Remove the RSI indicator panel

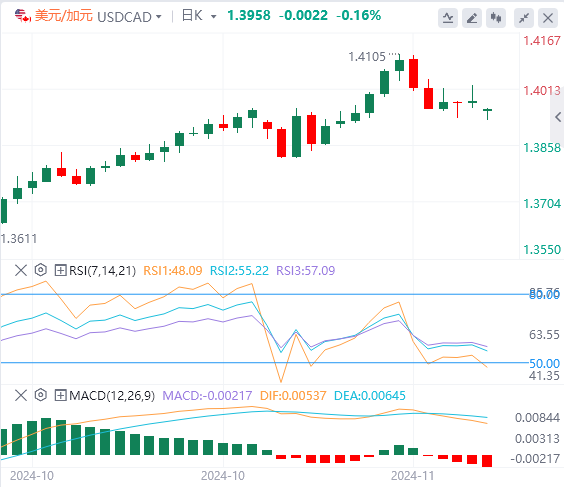[x=21, y=270]
